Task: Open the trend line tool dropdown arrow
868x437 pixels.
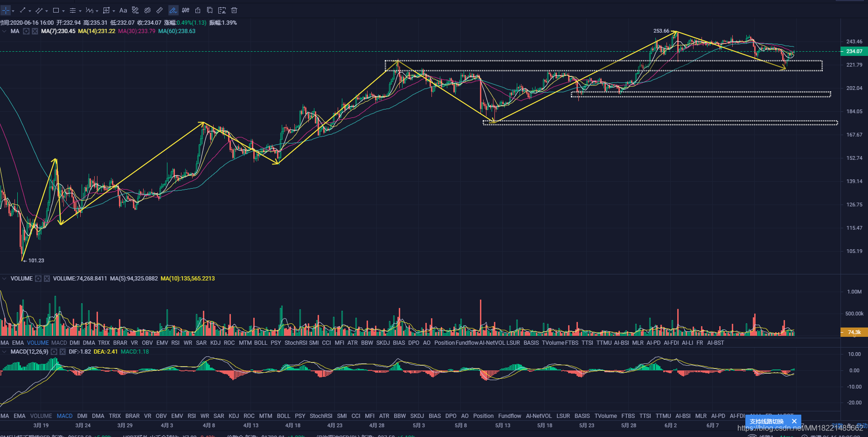Action: click(30, 11)
